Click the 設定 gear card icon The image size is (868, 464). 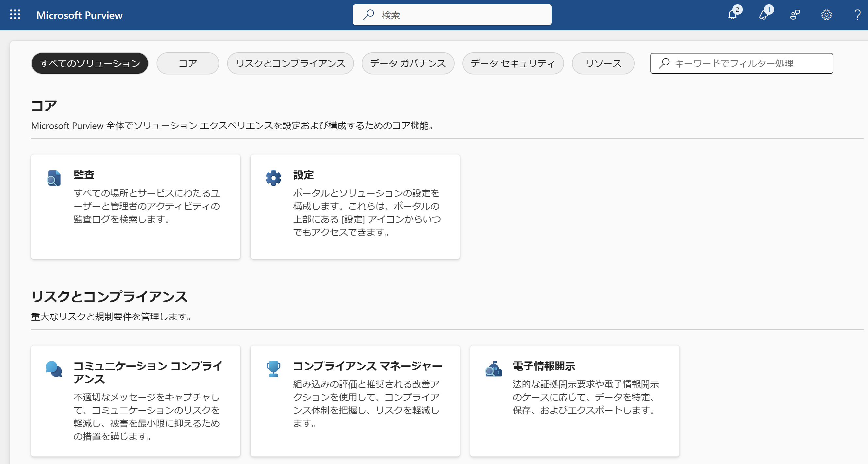tap(273, 178)
